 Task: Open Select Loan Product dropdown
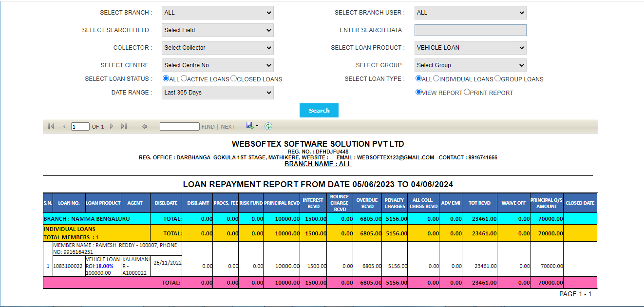click(471, 48)
